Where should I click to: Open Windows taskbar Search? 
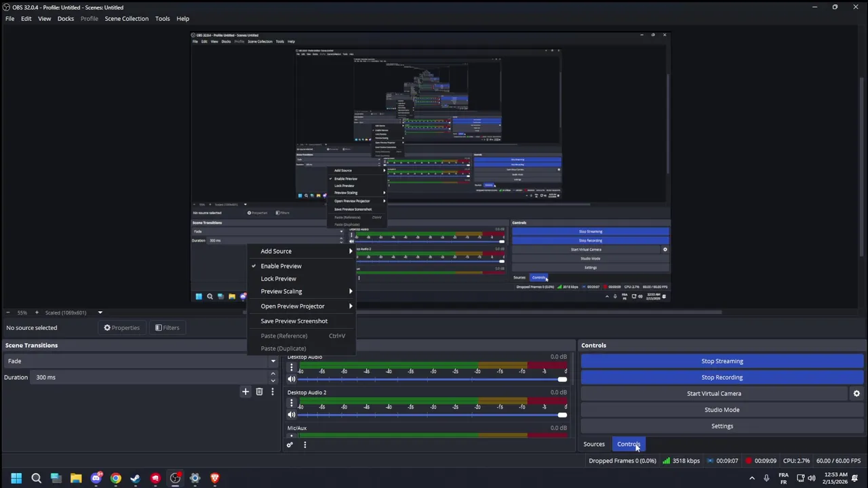(x=37, y=479)
